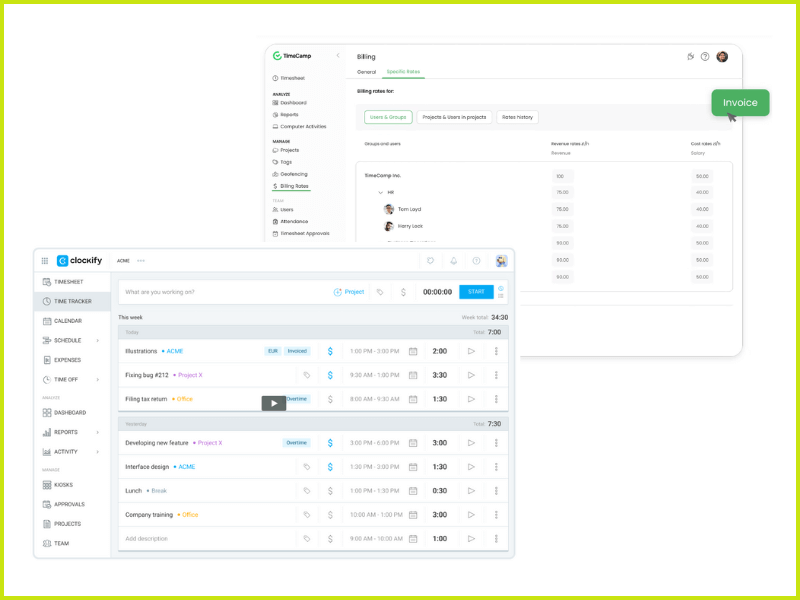Open Clockify notifications bell
Image resolution: width=800 pixels, height=600 pixels.
(453, 261)
